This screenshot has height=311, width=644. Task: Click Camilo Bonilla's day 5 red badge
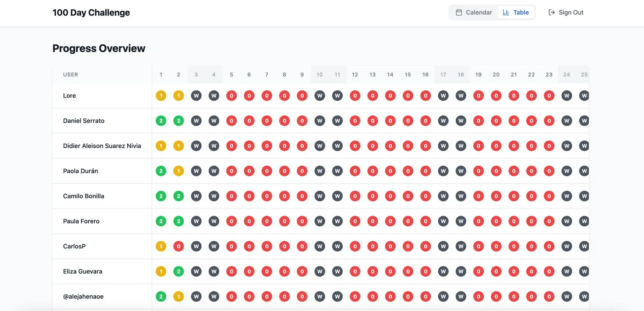point(231,196)
